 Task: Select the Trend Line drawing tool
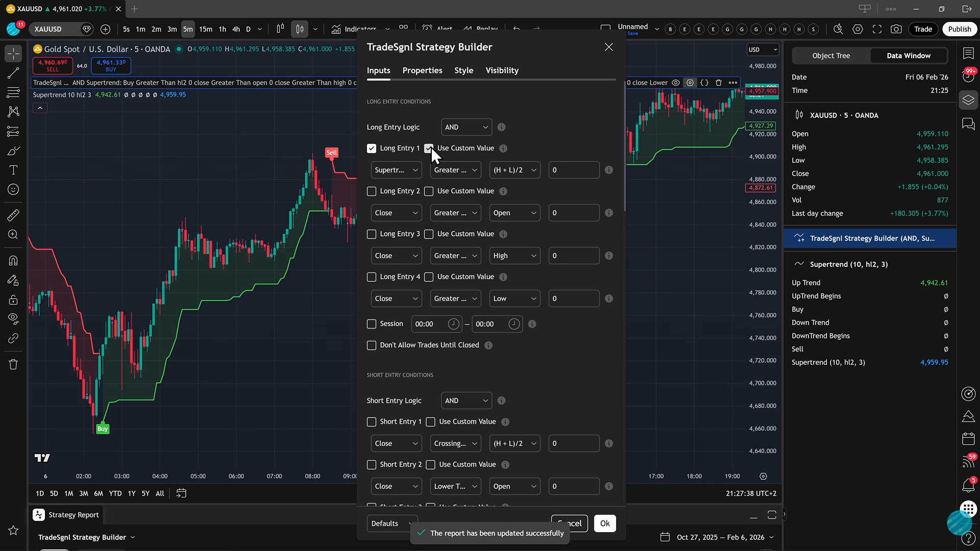[x=13, y=73]
